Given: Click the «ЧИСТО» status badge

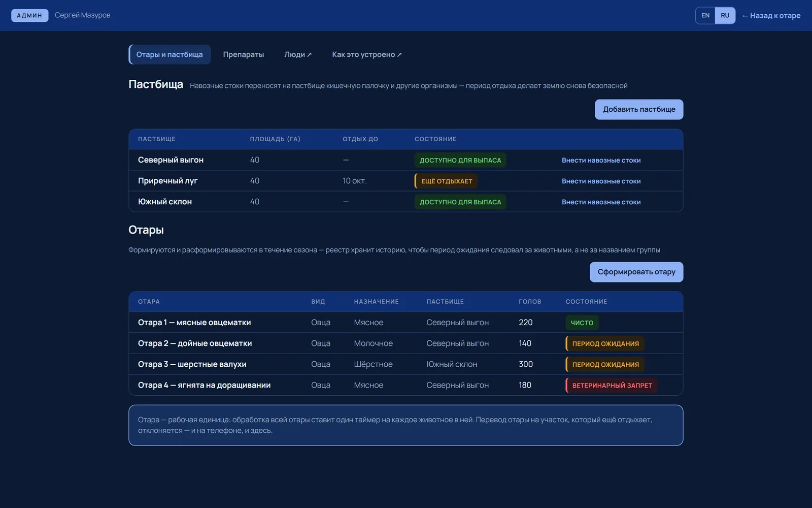Looking at the screenshot, I should tap(582, 323).
